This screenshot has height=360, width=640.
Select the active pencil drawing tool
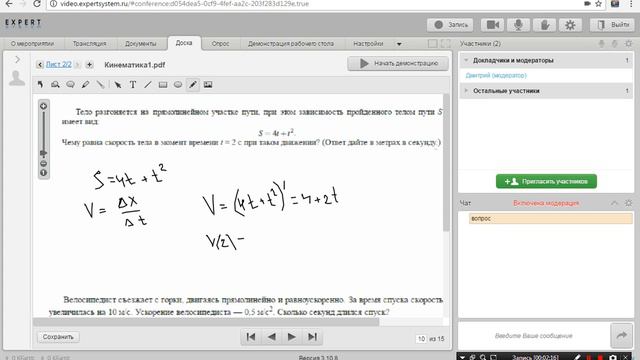(x=193, y=84)
